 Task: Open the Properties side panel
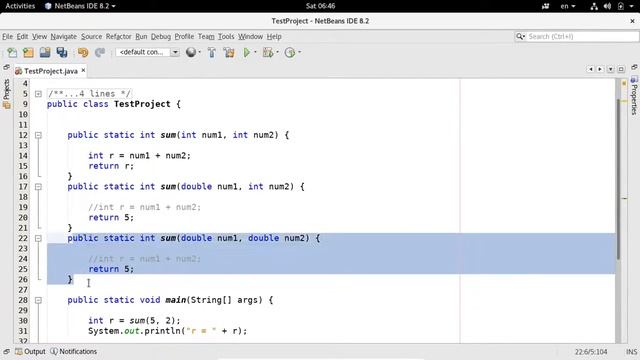point(634,95)
